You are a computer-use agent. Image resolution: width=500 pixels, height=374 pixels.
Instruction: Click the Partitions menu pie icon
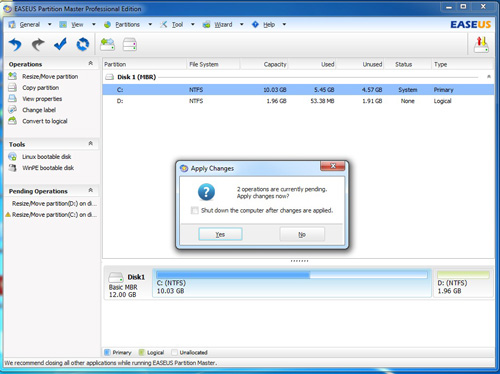click(107, 24)
